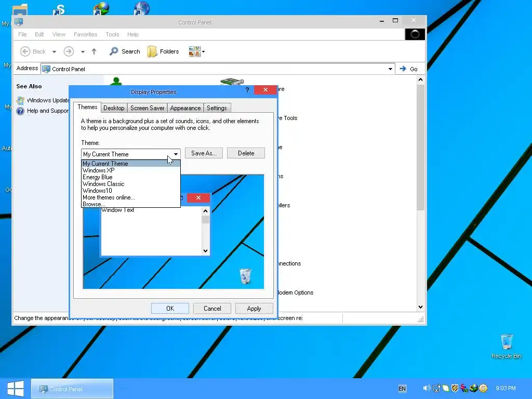Choose Browse... in theme list
Screen dimensions: 532x399
tap(130, 204)
